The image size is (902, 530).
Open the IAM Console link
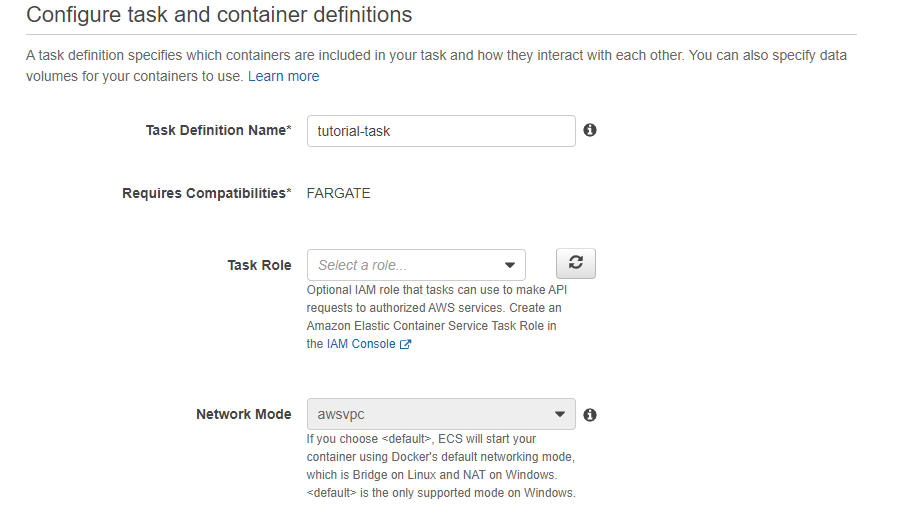(361, 344)
